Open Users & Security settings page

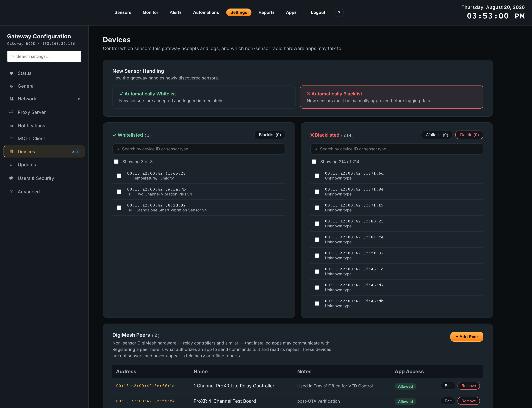(x=44, y=178)
